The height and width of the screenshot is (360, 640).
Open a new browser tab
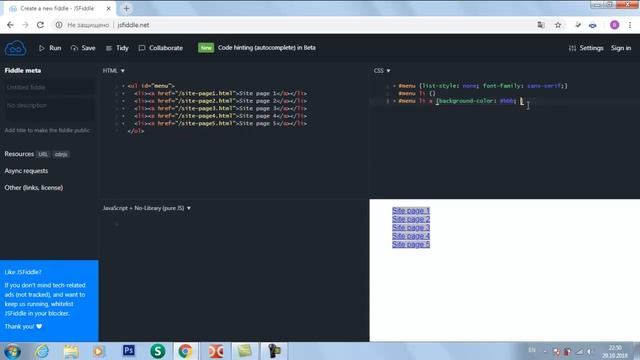click(x=126, y=8)
